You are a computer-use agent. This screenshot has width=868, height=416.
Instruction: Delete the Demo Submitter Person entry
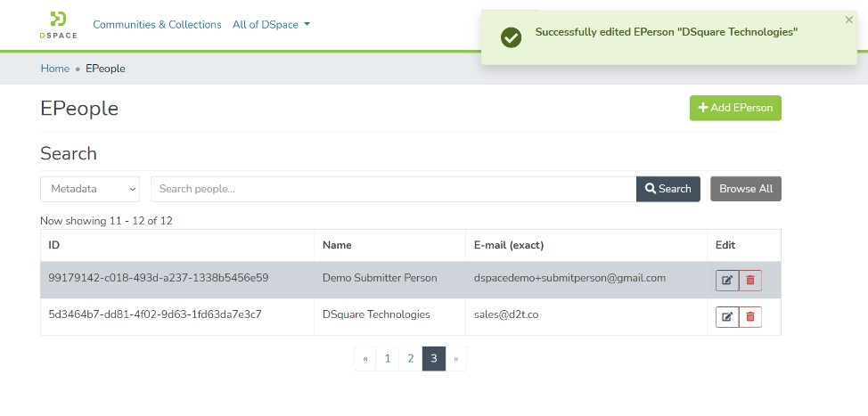750,280
